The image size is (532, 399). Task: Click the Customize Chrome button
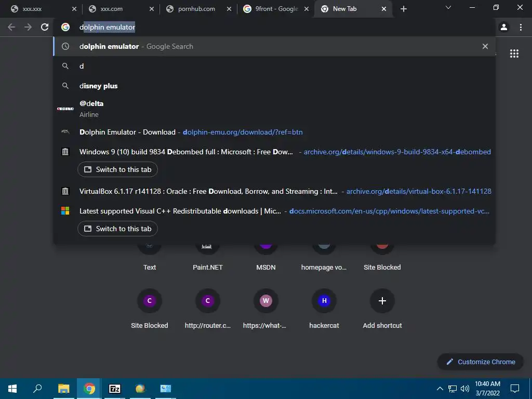click(481, 362)
